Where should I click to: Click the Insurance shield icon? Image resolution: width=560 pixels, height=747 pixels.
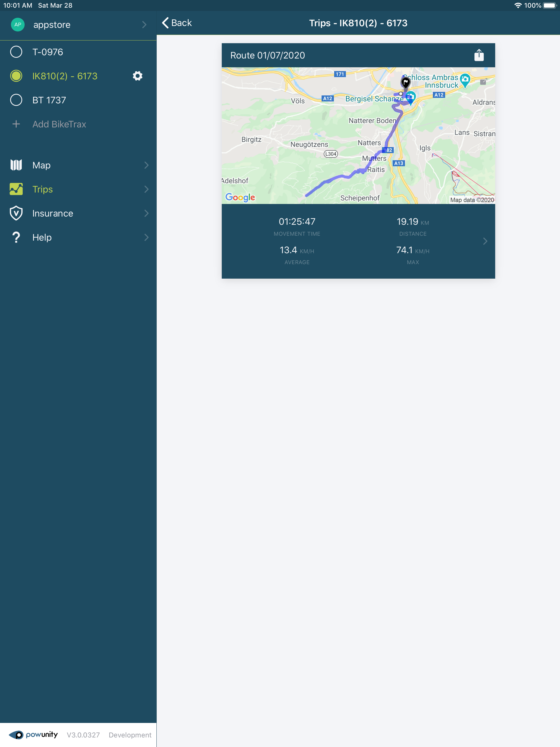point(16,214)
